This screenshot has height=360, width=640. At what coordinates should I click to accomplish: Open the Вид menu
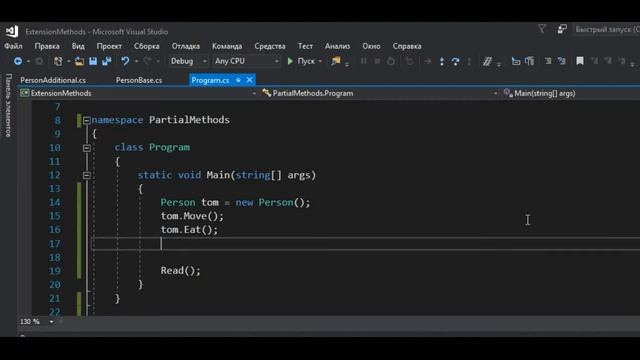(x=78, y=46)
